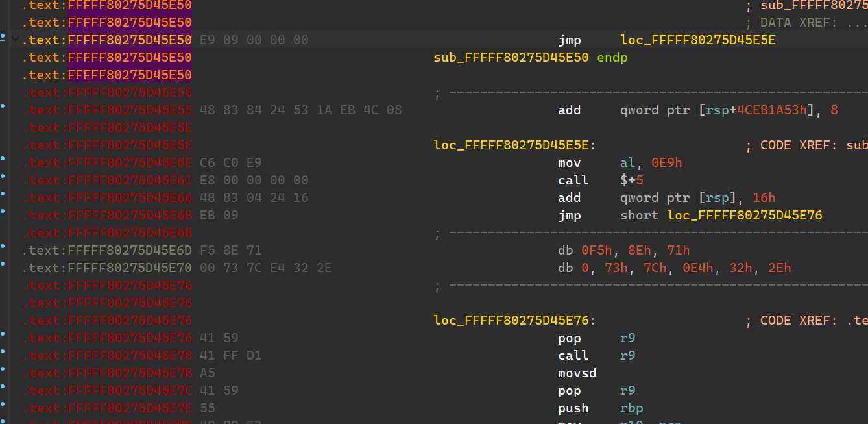
Task: Click the $+5 call target
Action: [x=632, y=181]
